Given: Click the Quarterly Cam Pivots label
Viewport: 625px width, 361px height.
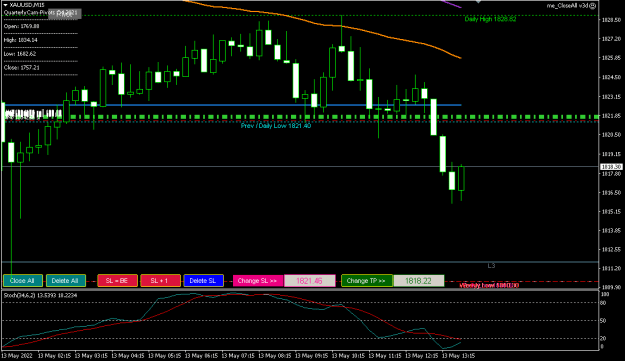Looking at the screenshot, I should 40,13.
